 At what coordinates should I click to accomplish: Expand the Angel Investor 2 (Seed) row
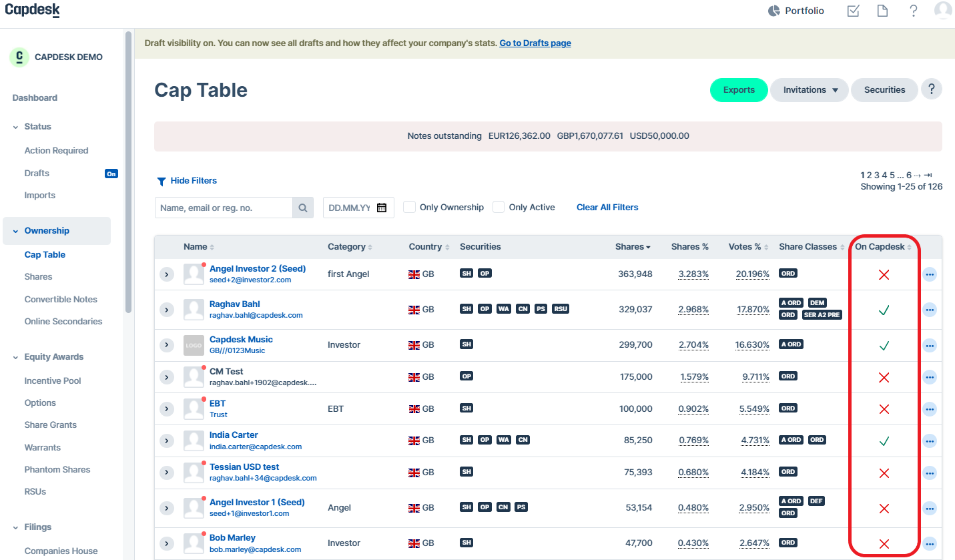click(167, 274)
